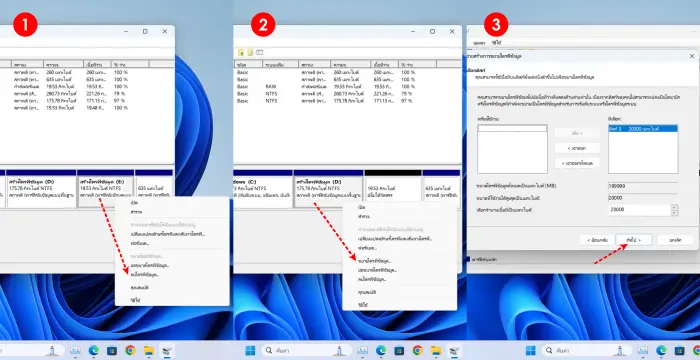
Task: Select Format in left window's context menu
Action: (x=140, y=243)
